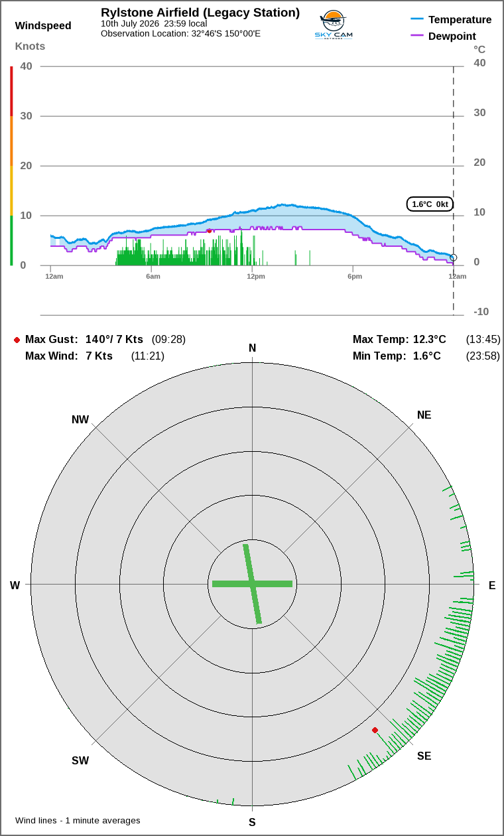
Task: Click the blue Temperature legend line
Action: pos(417,19)
